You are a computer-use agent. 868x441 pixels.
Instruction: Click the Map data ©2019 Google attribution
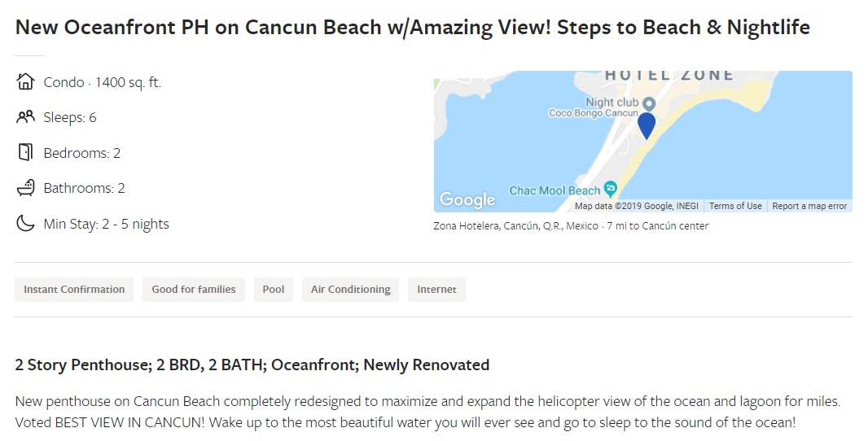click(637, 206)
